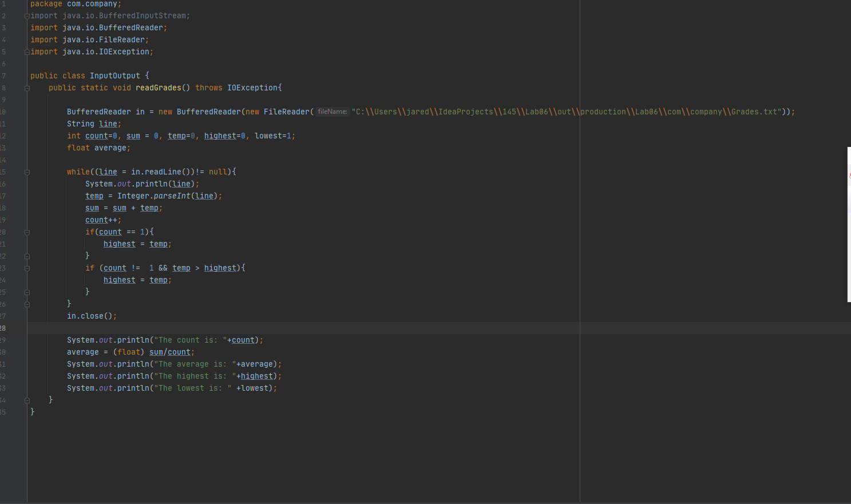Collapse imports using fold marker beside IOException import

[27, 52]
